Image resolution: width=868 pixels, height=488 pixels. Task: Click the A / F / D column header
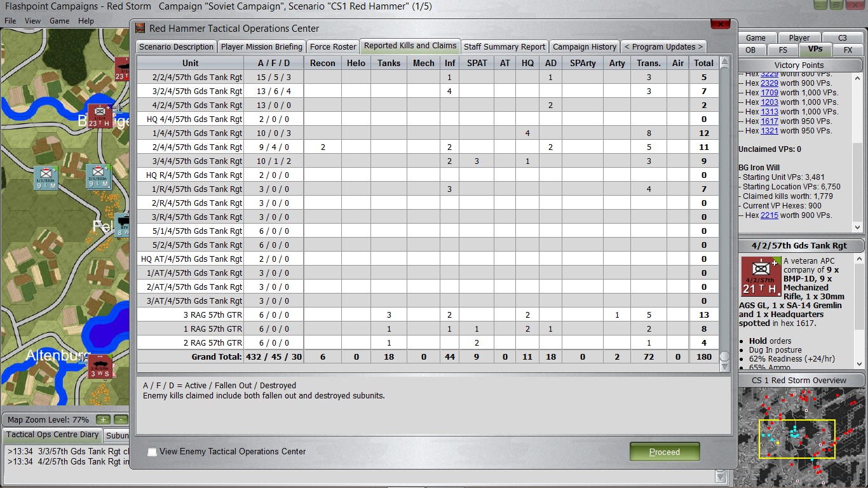click(274, 63)
